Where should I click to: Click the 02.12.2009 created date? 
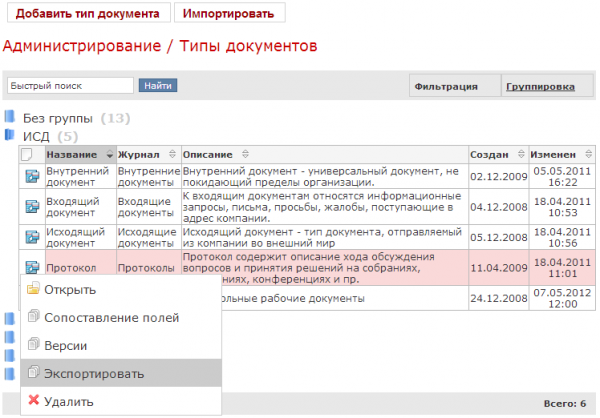point(499,176)
